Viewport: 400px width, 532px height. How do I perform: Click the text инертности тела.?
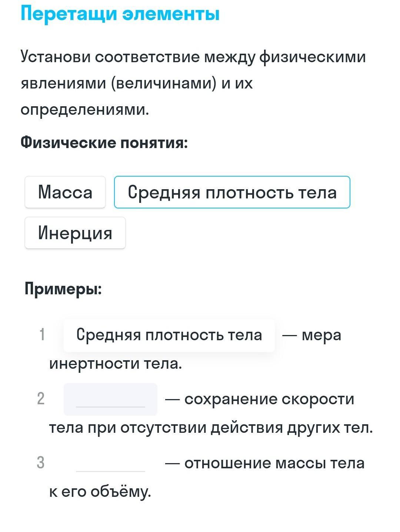point(116,364)
